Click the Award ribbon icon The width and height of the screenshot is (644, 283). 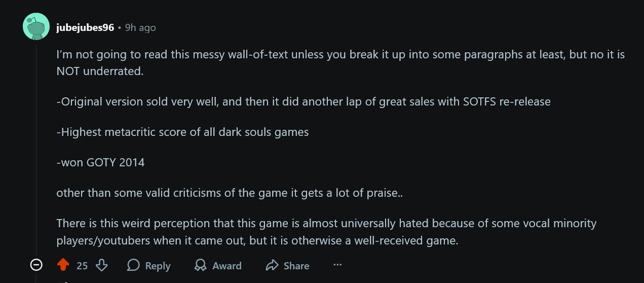click(201, 265)
